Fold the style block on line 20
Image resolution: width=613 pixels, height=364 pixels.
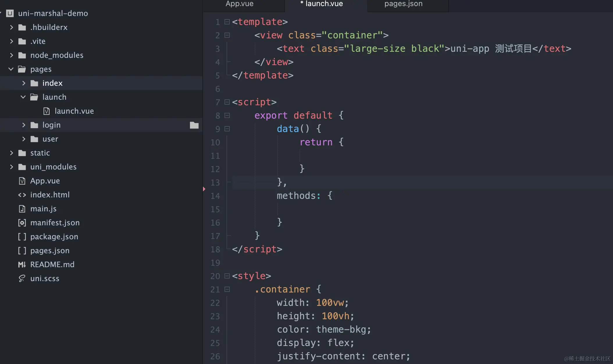tap(227, 276)
